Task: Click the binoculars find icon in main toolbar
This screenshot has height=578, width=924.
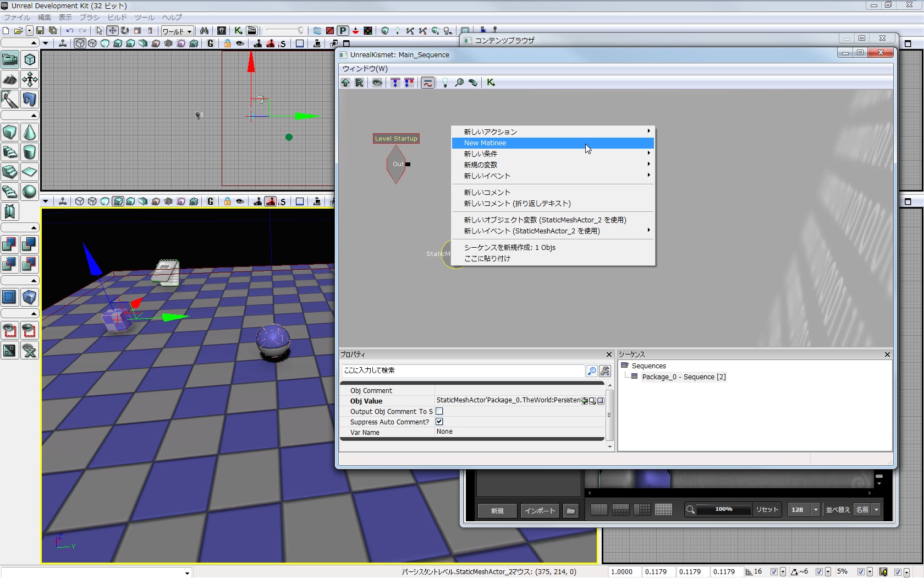Action: (x=204, y=31)
